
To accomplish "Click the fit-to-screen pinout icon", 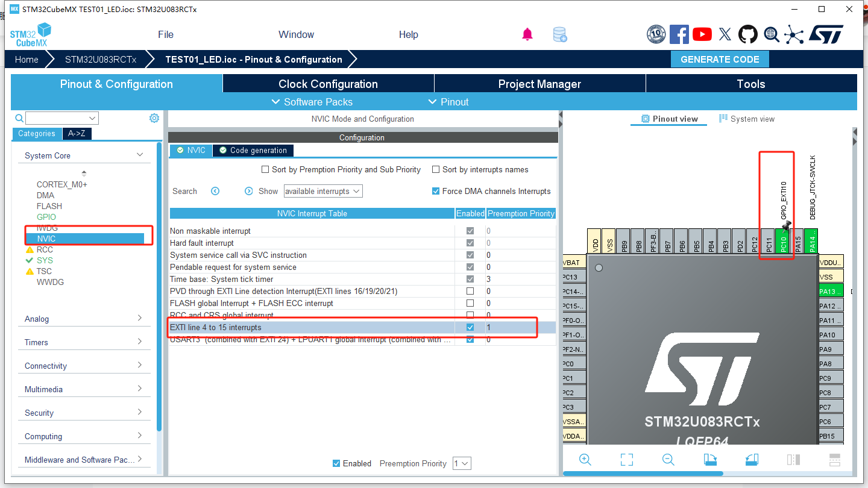I will click(x=627, y=460).
